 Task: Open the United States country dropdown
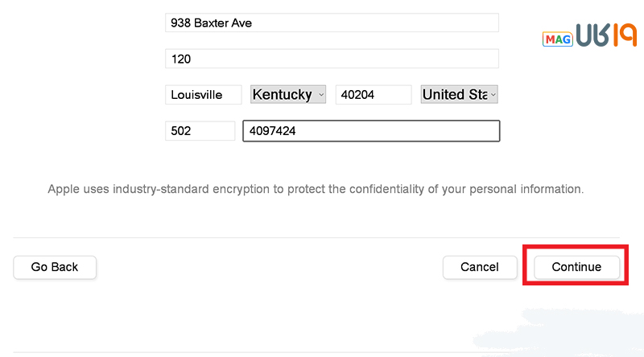(459, 94)
